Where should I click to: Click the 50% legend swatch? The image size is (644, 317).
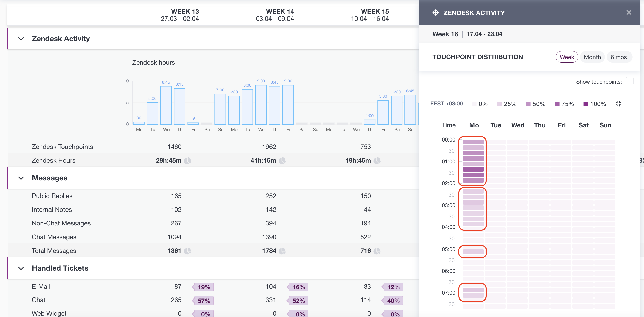tap(528, 104)
